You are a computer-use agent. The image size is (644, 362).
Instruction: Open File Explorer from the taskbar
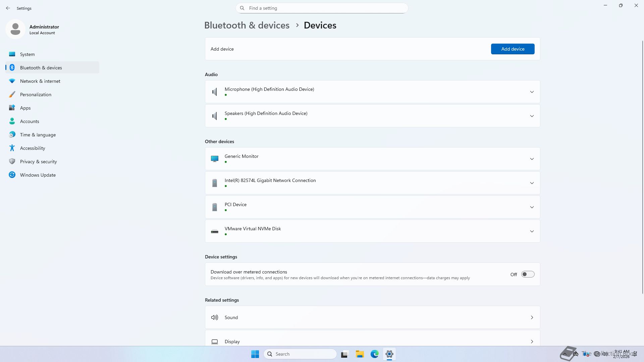click(x=360, y=354)
